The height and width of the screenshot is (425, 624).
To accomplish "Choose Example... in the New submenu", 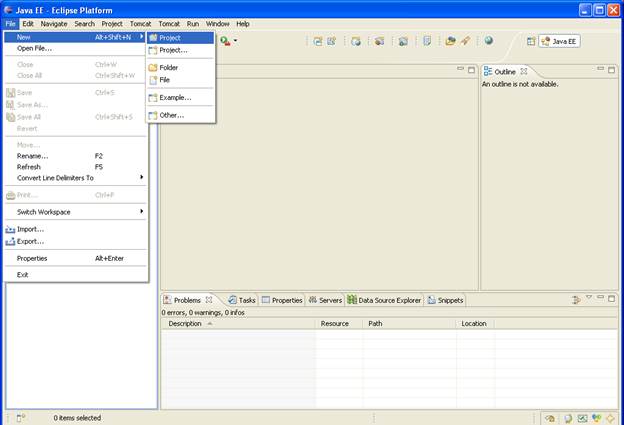I will [181, 97].
